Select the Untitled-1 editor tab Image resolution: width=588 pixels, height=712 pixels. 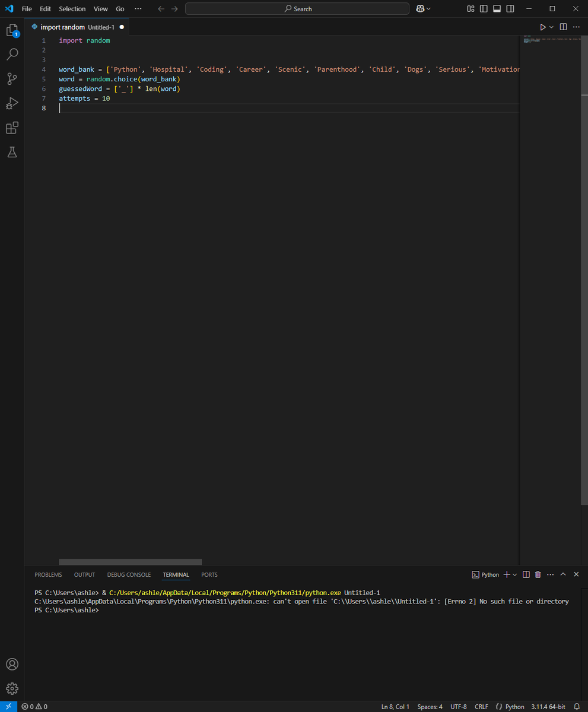(x=77, y=27)
